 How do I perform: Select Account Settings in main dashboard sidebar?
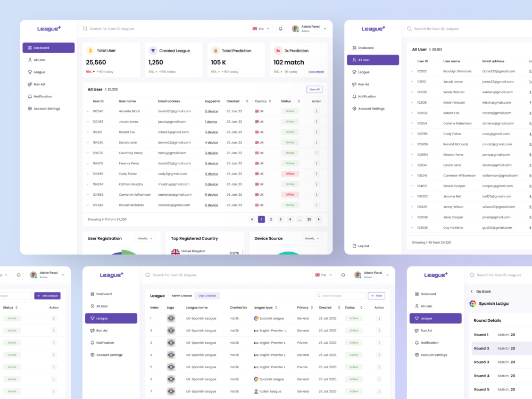[48, 109]
